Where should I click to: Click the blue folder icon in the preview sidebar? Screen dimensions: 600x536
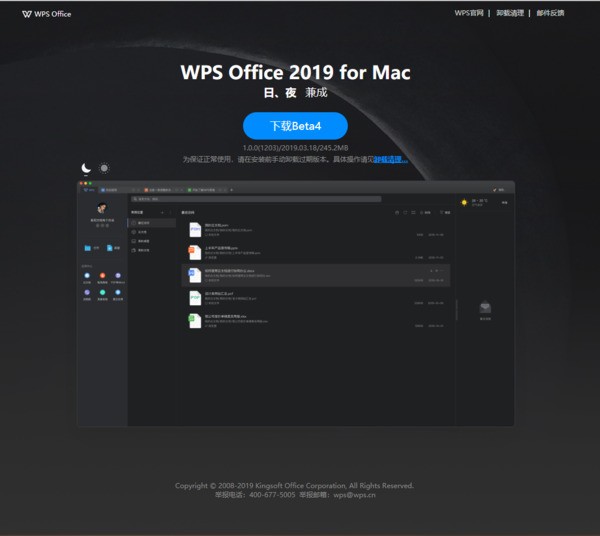coord(88,248)
